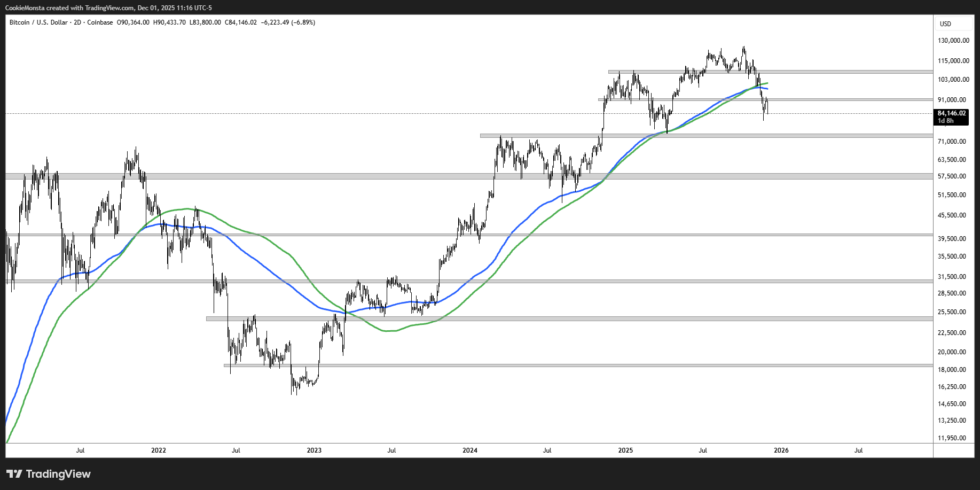Click the 2022 label on time axis
Image resolution: width=980 pixels, height=490 pixels.
tap(159, 450)
